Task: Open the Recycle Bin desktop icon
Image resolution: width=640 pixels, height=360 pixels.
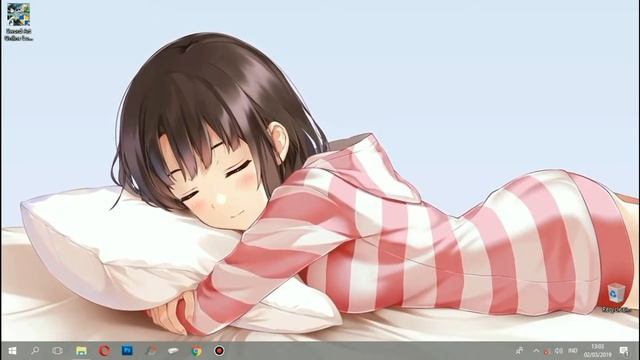Action: (616, 297)
